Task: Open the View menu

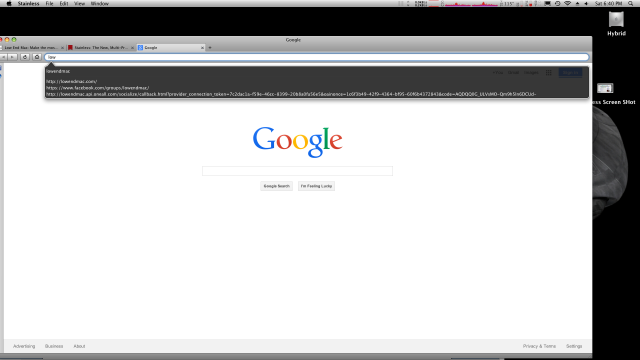Action: tap(79, 3)
